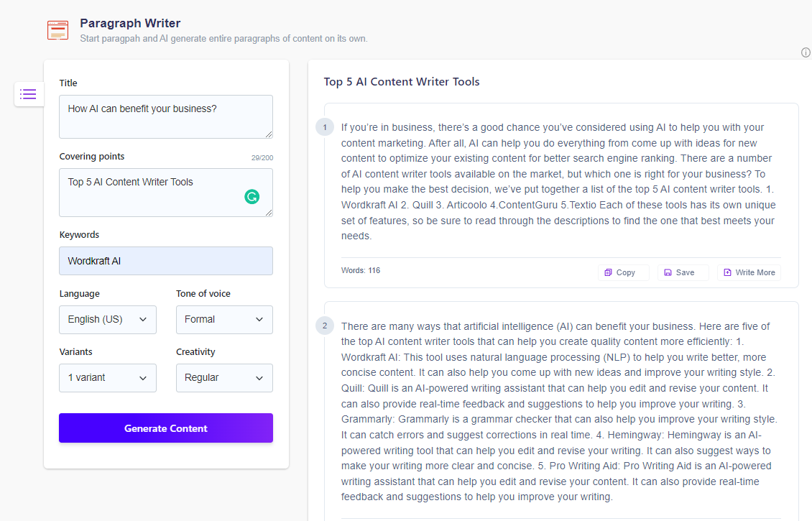Open the Creativity dropdown

[x=224, y=377]
